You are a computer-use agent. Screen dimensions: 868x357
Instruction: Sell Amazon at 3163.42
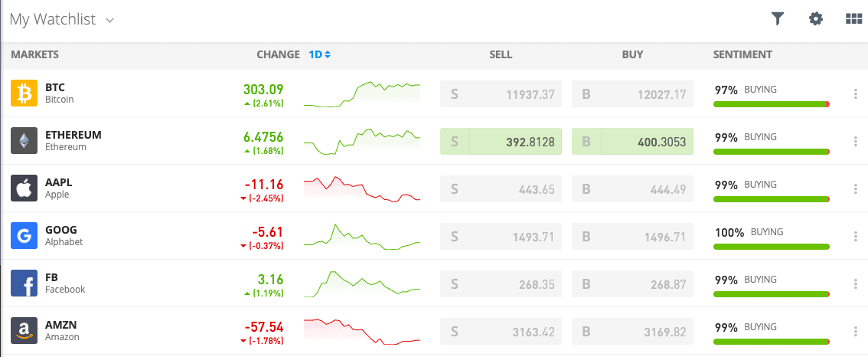[x=501, y=332]
